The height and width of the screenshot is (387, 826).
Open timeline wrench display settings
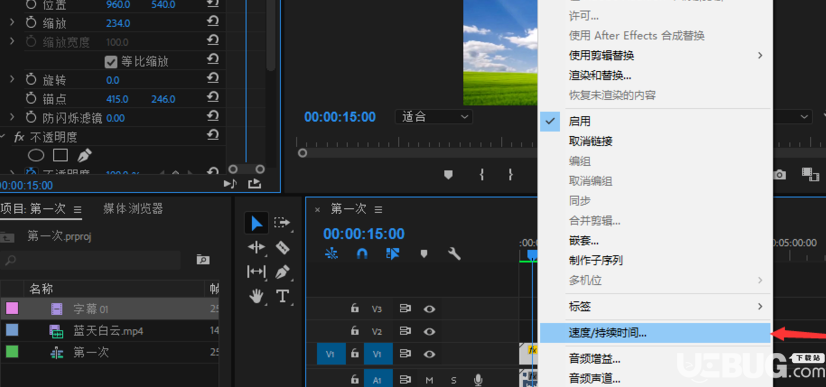(454, 254)
